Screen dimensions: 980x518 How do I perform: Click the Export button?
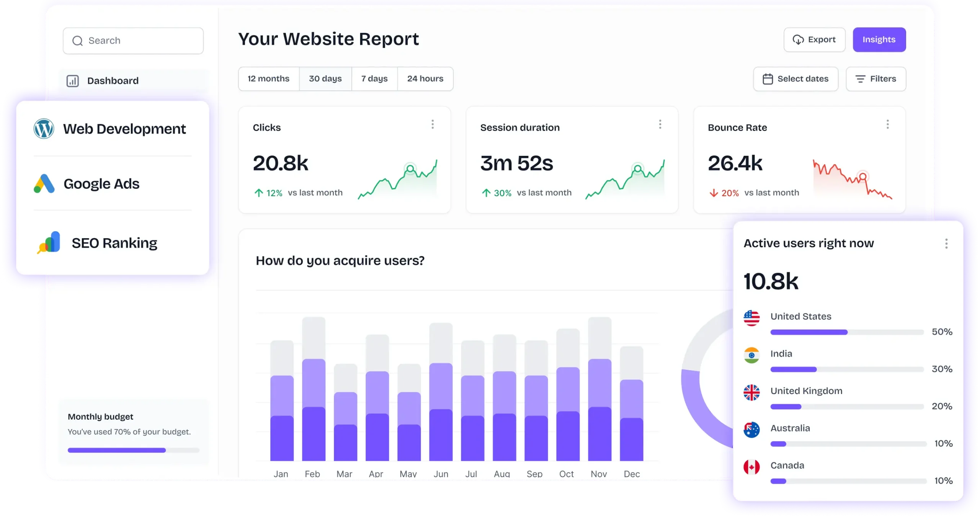pos(814,40)
